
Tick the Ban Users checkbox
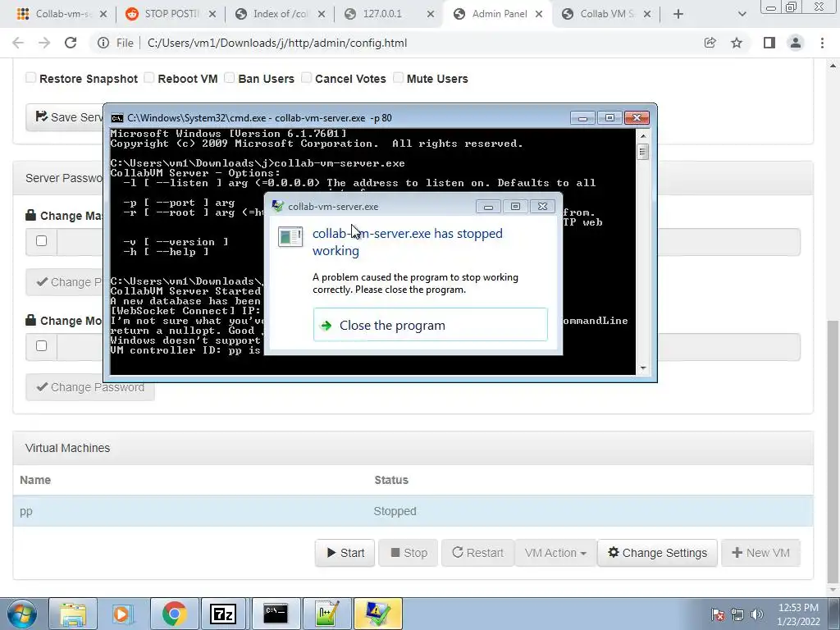click(x=230, y=78)
